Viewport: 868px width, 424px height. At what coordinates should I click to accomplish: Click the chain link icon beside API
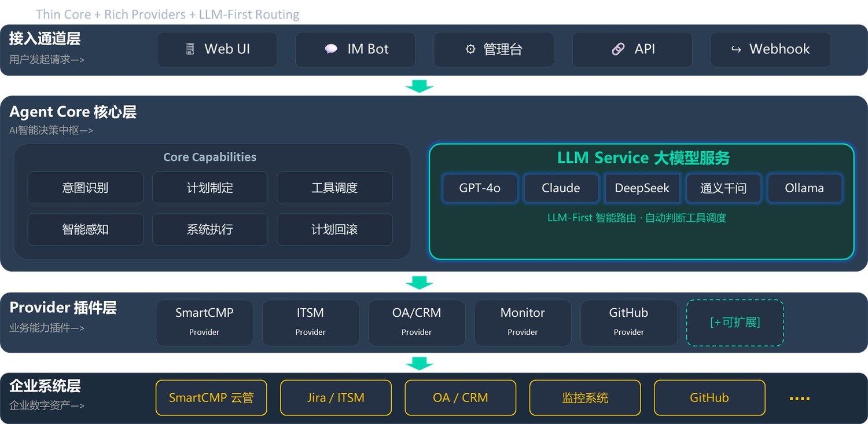coord(618,49)
